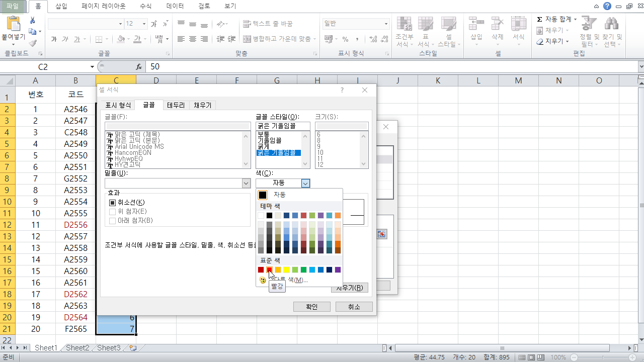
Task: Click the Align Text Right icon
Action: click(204, 39)
